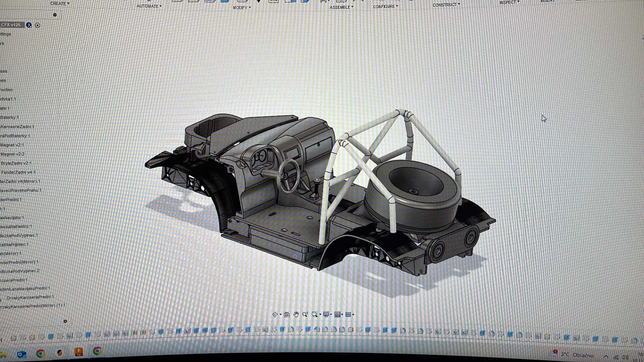644x362 pixels.
Task: Open the CONFIGURE menu
Action: pos(385,6)
